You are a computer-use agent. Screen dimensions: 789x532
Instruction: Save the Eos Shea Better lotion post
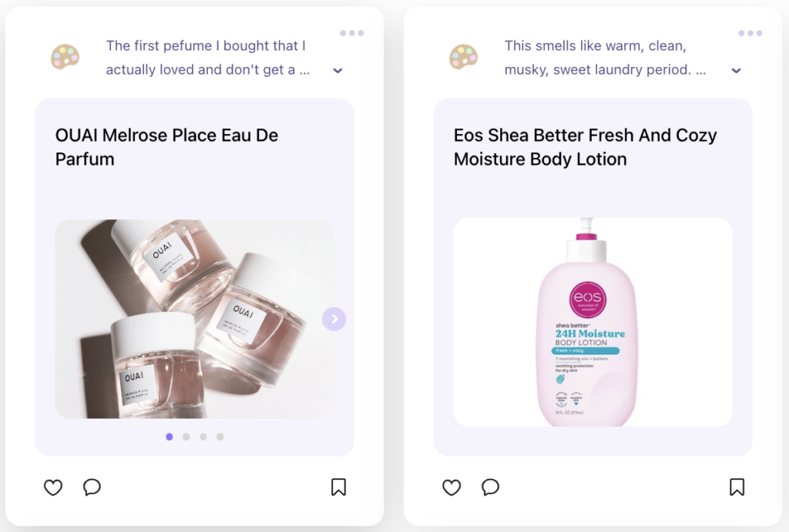coord(737,487)
